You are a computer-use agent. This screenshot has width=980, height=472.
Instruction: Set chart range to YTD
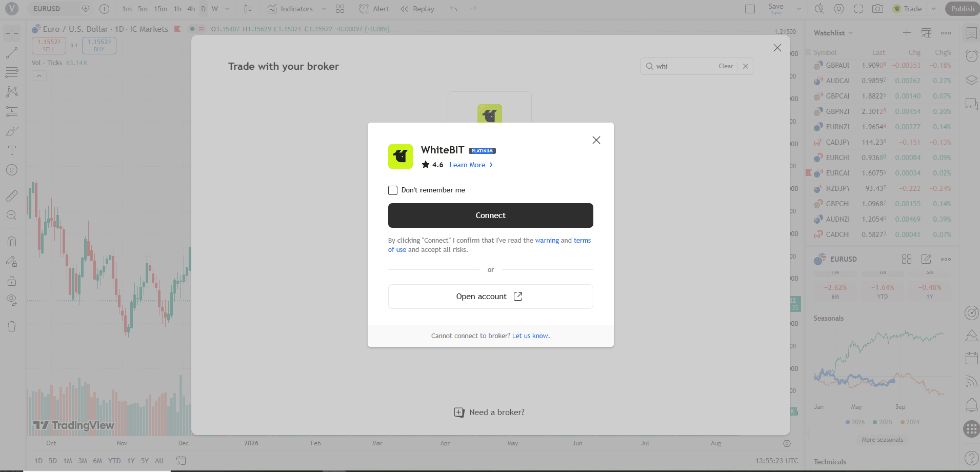point(114,461)
